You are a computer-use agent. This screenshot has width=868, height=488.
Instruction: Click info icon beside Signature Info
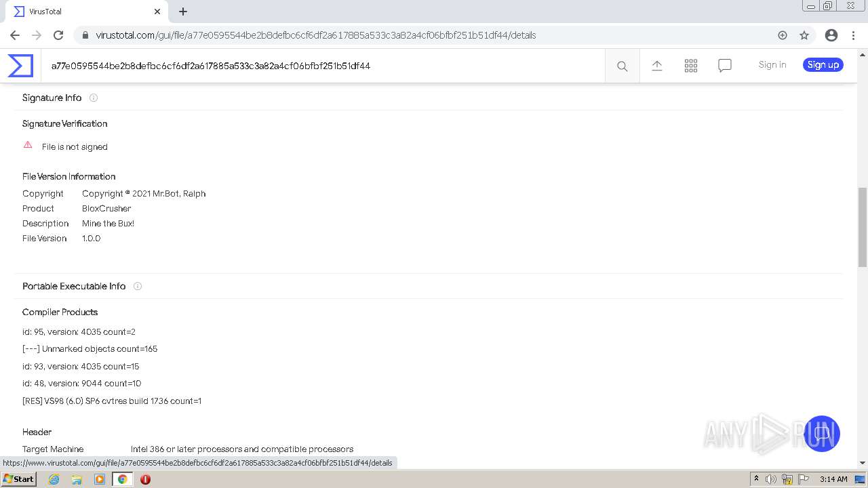click(94, 98)
